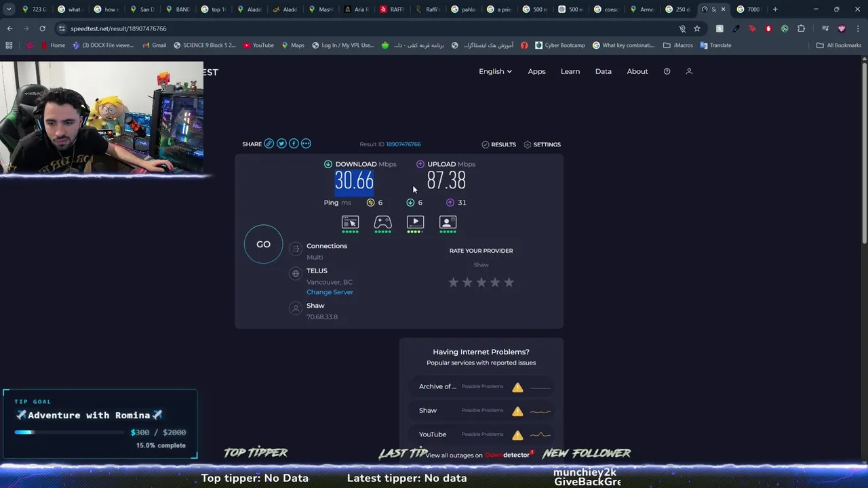The height and width of the screenshot is (488, 868).
Task: Reload the page with browser refresh button
Action: (42, 28)
